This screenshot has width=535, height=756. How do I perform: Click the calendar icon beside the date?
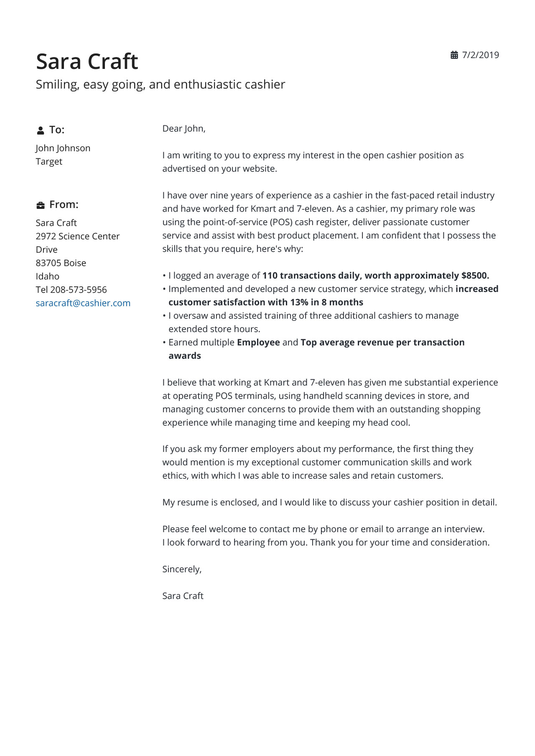(x=454, y=55)
